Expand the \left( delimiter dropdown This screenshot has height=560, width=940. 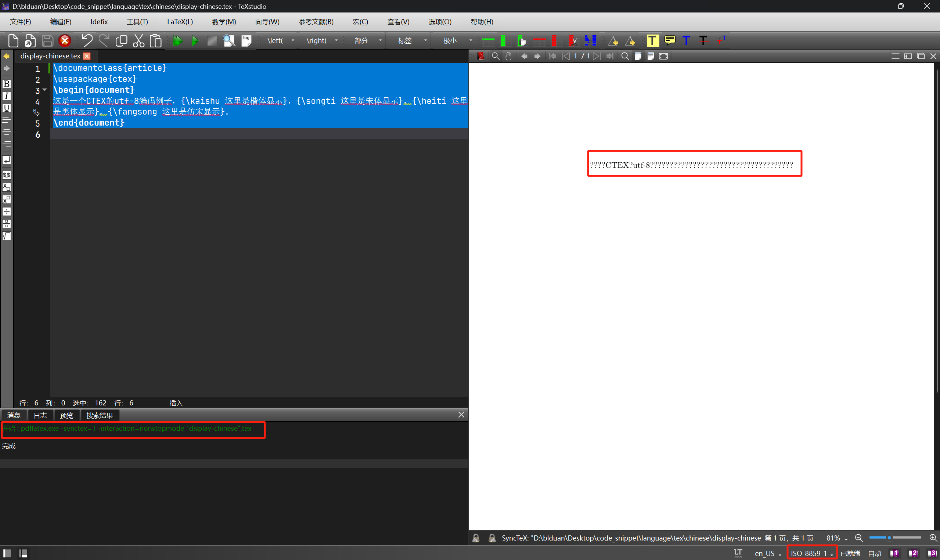tap(292, 41)
